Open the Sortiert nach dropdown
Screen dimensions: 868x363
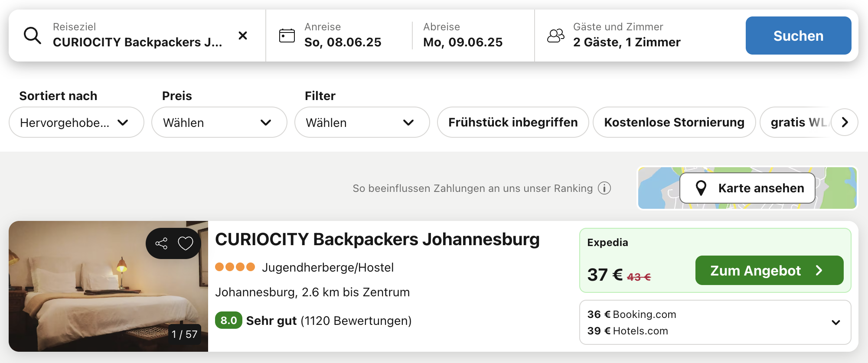pos(76,122)
